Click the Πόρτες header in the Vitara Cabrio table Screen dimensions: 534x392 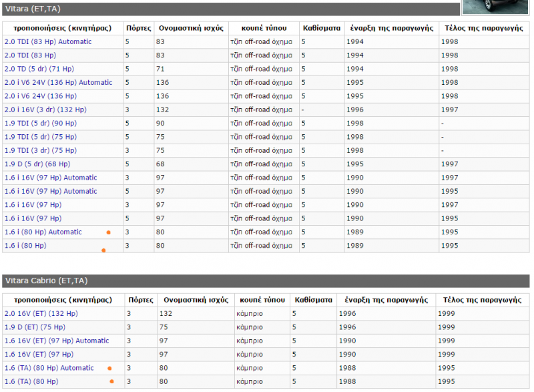(141, 300)
